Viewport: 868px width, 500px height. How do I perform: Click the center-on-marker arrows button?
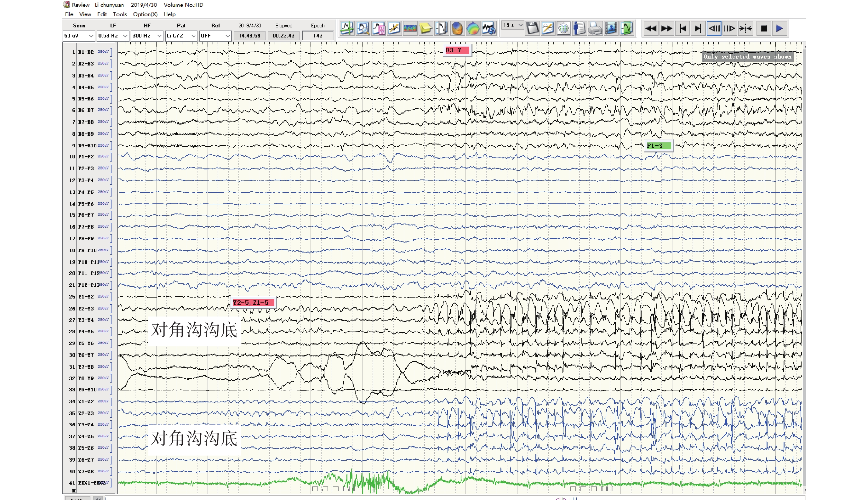tap(746, 29)
